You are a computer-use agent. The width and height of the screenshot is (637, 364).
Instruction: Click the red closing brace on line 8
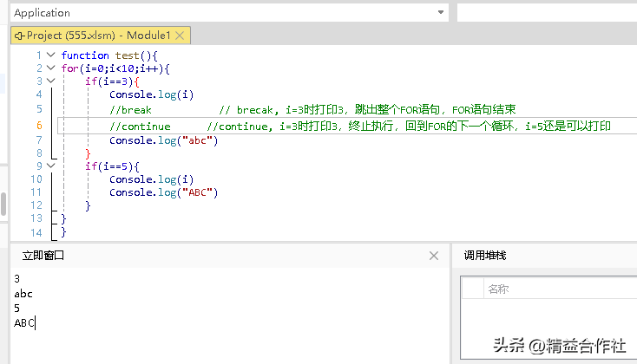88,153
